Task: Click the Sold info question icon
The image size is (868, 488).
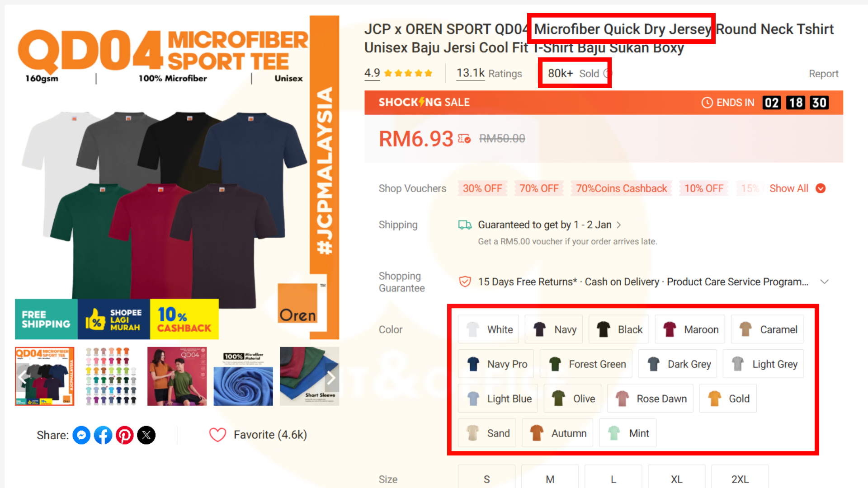Action: [607, 74]
